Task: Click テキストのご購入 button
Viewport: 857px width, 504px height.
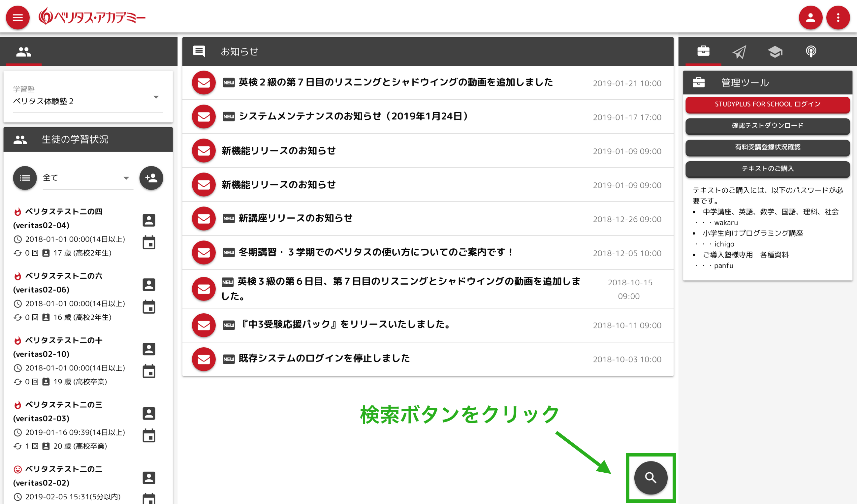Action: click(767, 169)
